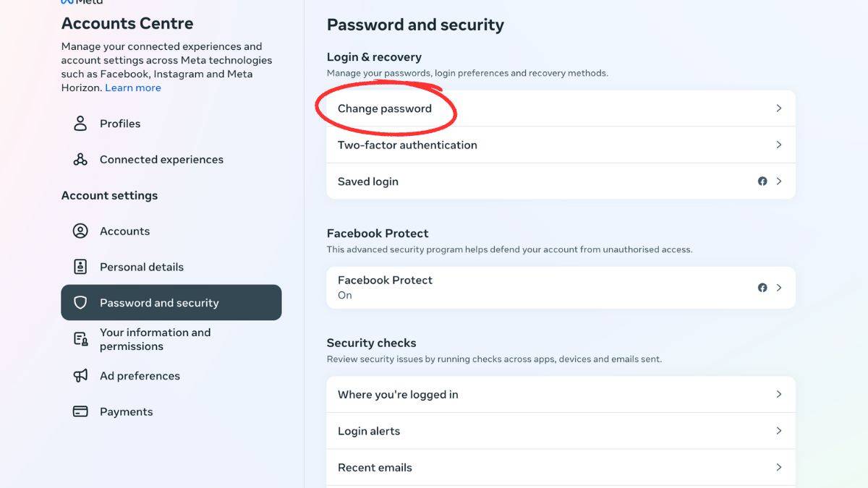Expand Two-factor authentication chevron arrow
868x488 pixels.
click(x=779, y=145)
